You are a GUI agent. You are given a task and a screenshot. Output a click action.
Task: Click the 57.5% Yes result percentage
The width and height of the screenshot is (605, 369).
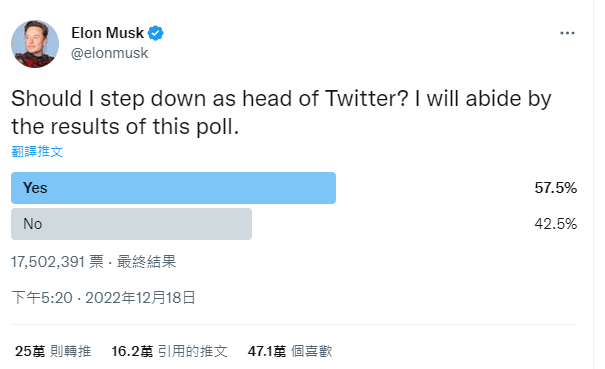556,188
